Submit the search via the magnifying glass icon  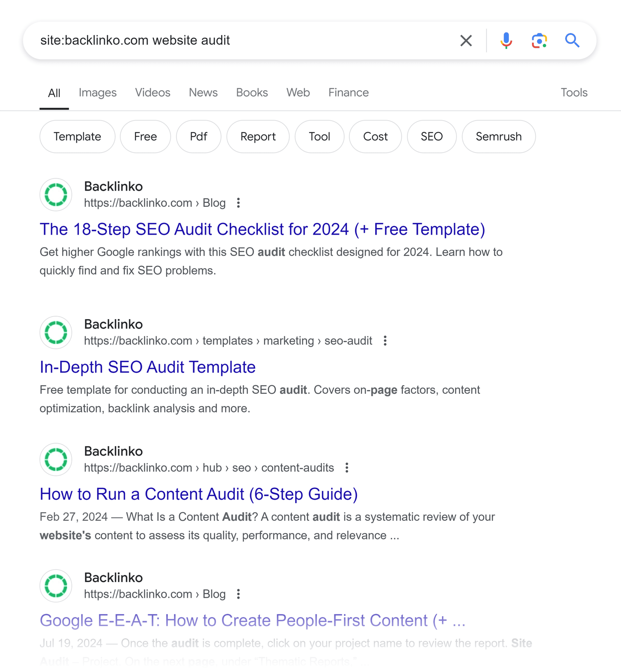[x=572, y=41]
